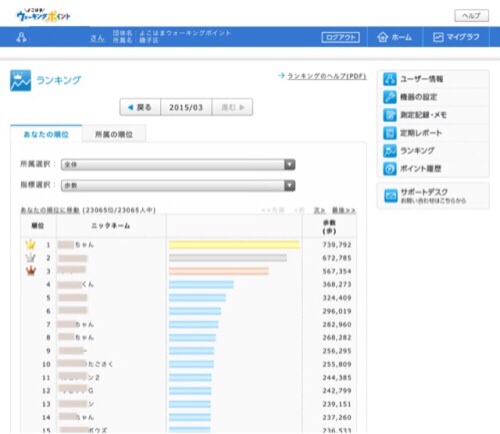The image size is (500, 434).
Task: Click the step count 324,409
Action: coord(337,298)
